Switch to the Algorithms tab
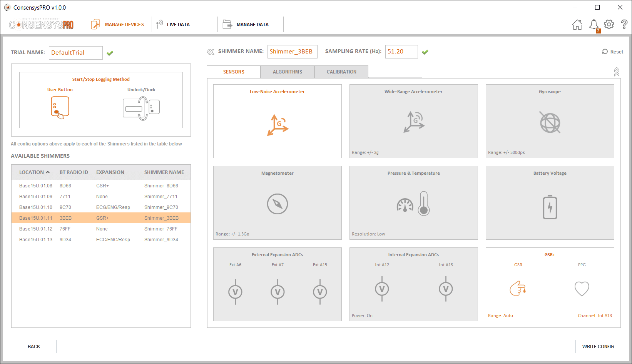The width and height of the screenshot is (632, 364). pos(288,72)
